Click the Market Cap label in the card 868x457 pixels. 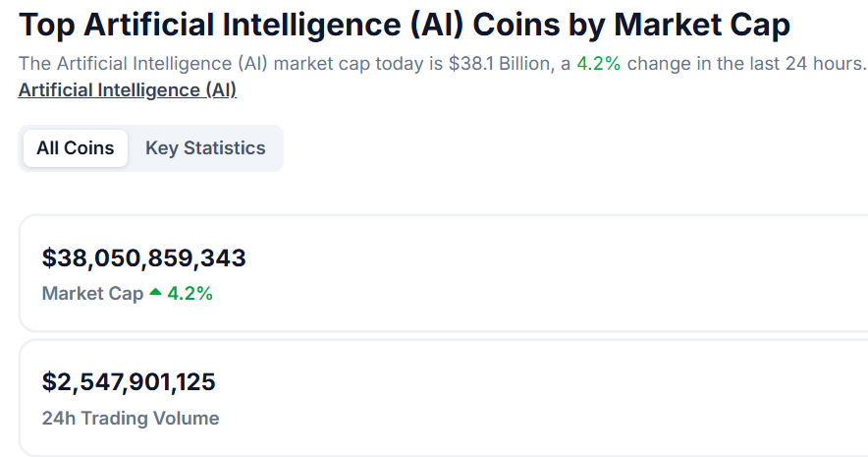point(92,293)
